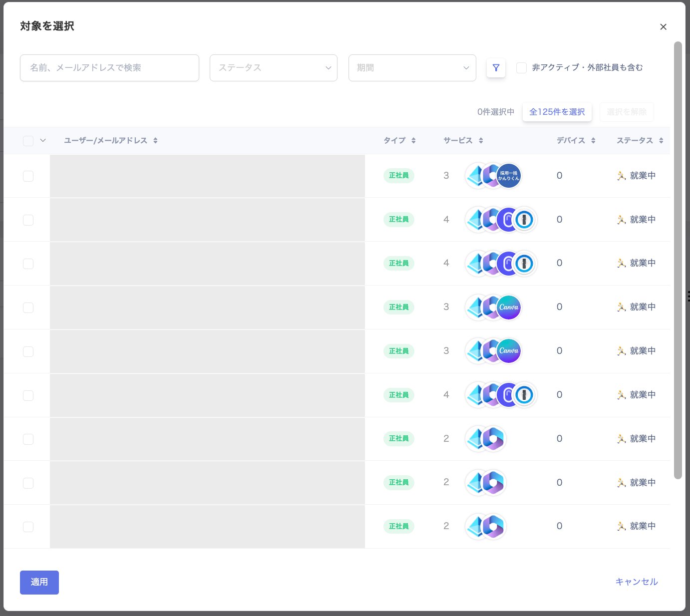Click running-person status icon in first row
The height and width of the screenshot is (616, 690).
621,176
